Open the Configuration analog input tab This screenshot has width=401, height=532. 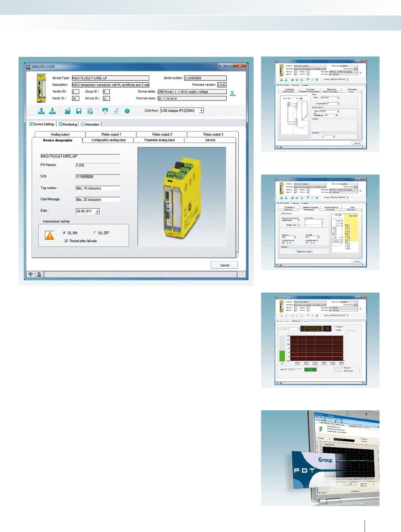108,140
